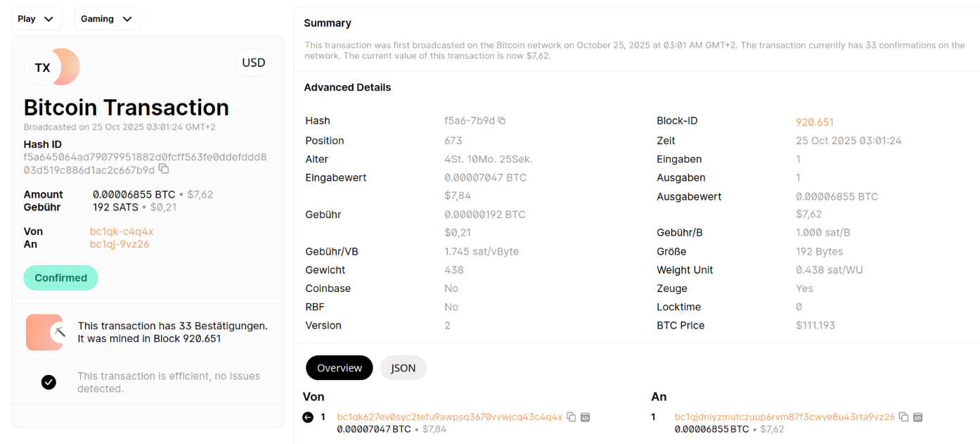Select the Overview tab
The image size is (980, 444).
point(340,368)
